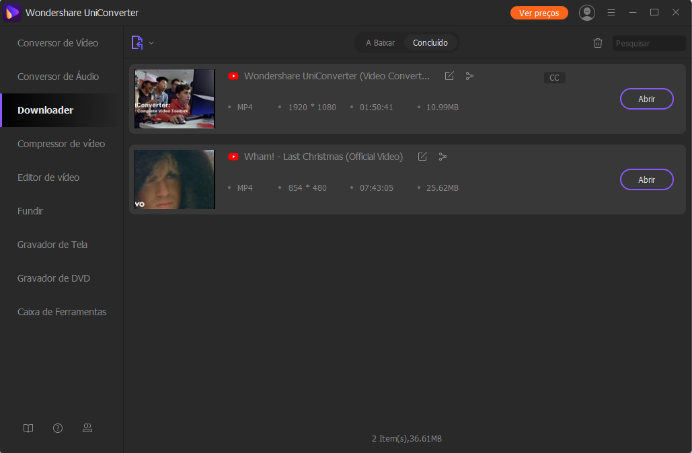Open the help question mark icon
Screen dimensions: 692x453
tap(58, 428)
